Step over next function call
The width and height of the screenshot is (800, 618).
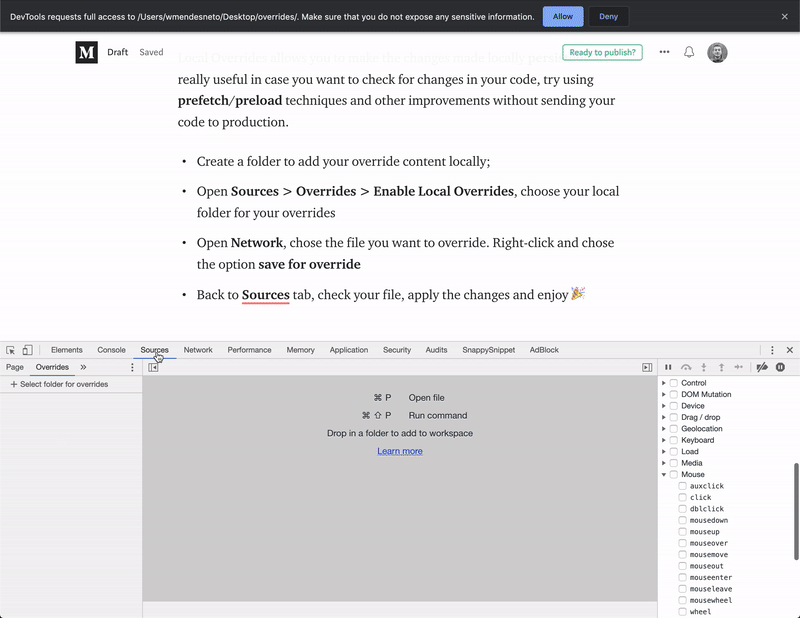click(x=686, y=367)
